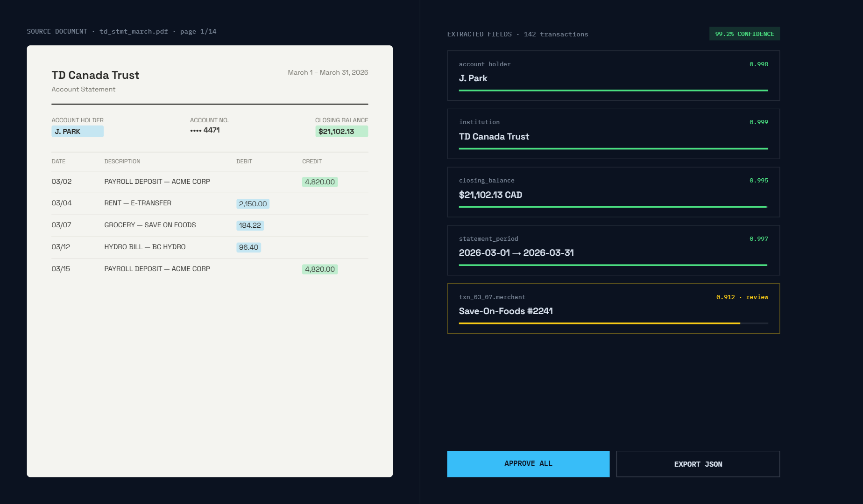The image size is (863, 504).
Task: Click the EXPORT JSON button
Action: [x=698, y=464]
